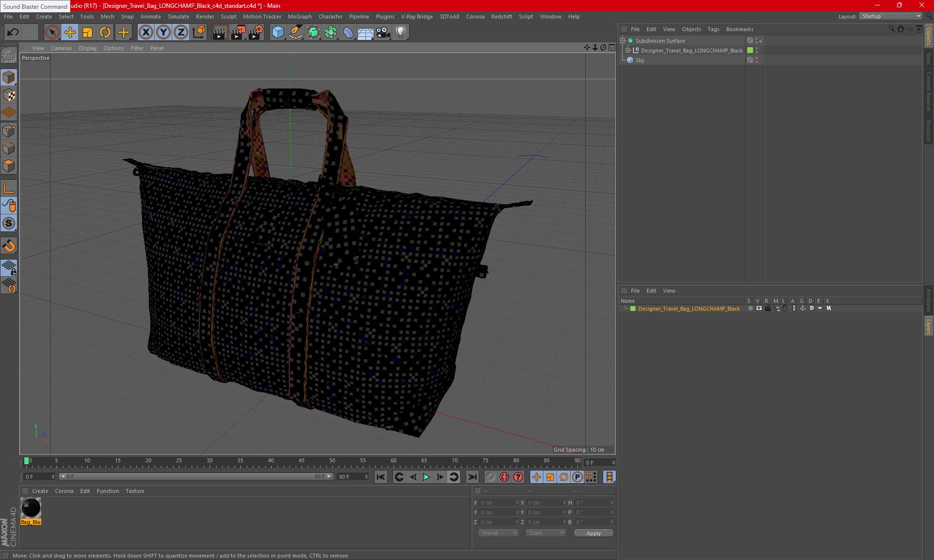Viewport: 934px width, 560px height.
Task: Toggle X axis lock
Action: point(145,33)
